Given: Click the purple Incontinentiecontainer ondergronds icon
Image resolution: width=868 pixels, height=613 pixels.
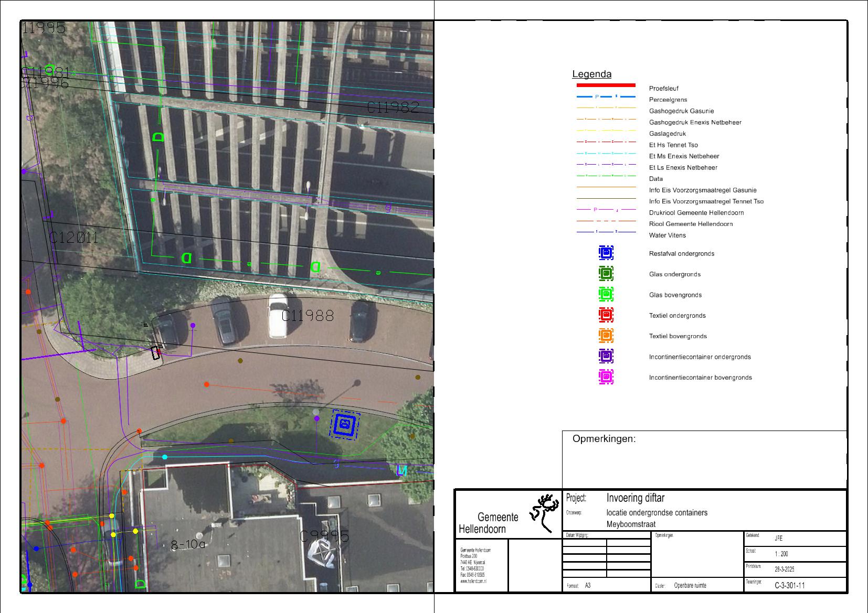Looking at the screenshot, I should pyautogui.click(x=606, y=357).
